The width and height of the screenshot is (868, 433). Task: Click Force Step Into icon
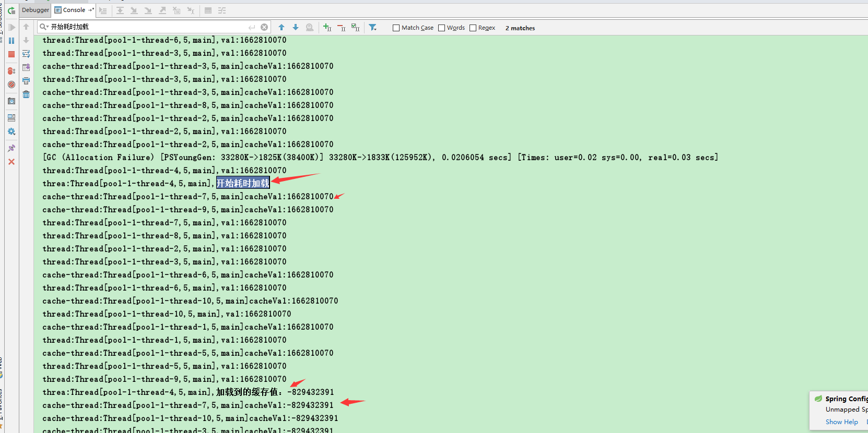[x=148, y=10]
